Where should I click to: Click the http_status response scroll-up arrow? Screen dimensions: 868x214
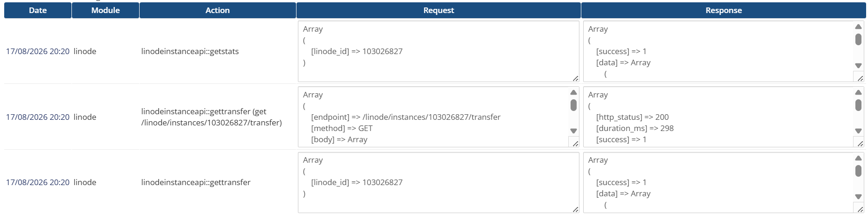858,93
